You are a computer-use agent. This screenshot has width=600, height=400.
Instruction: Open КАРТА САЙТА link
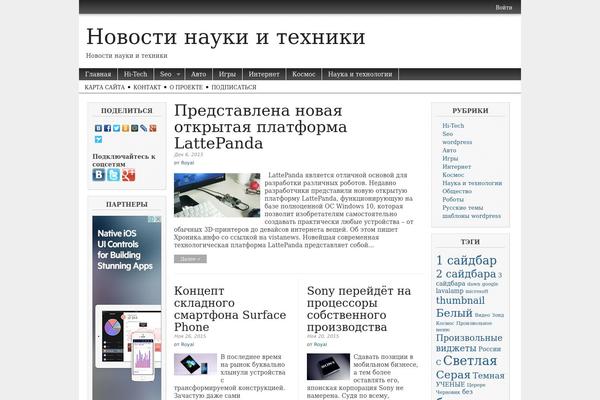click(104, 87)
